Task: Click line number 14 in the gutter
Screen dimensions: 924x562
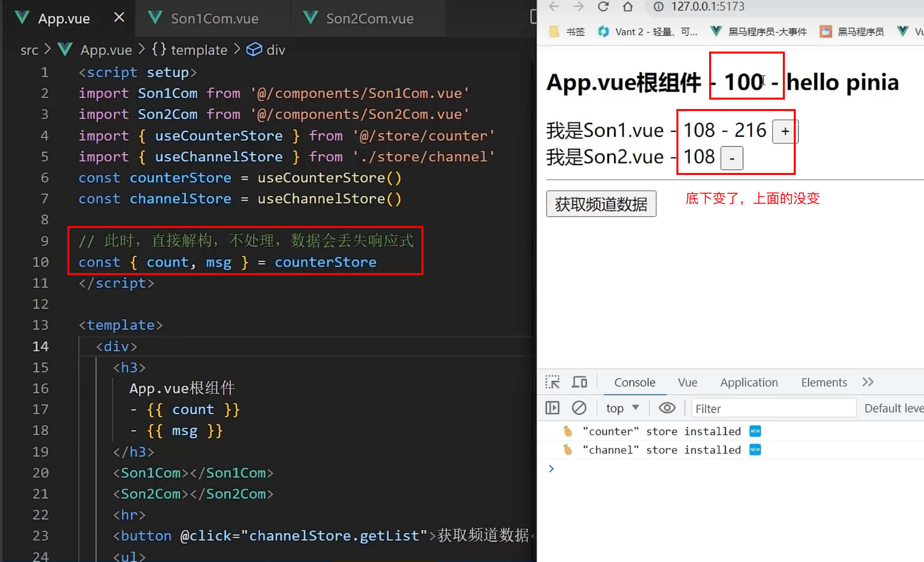Action: tap(41, 346)
